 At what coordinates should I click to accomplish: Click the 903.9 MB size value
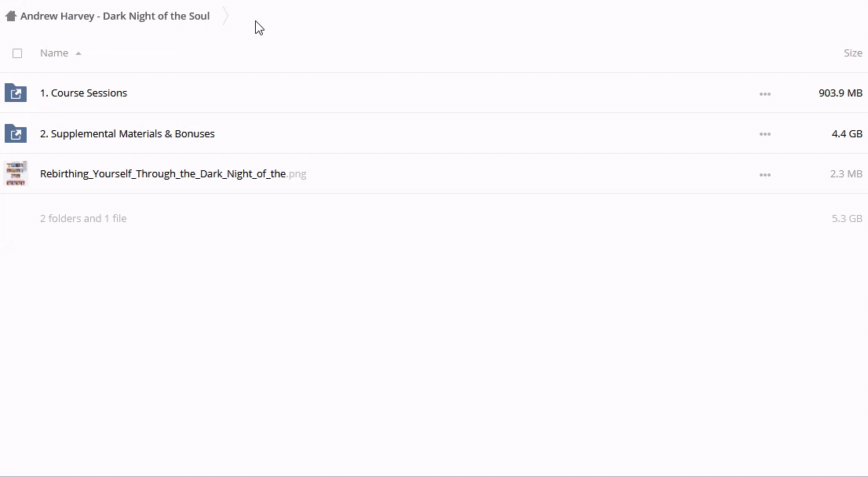click(840, 93)
